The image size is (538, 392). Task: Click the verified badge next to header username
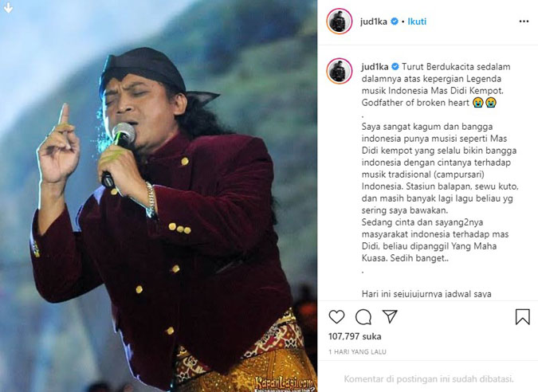point(395,22)
